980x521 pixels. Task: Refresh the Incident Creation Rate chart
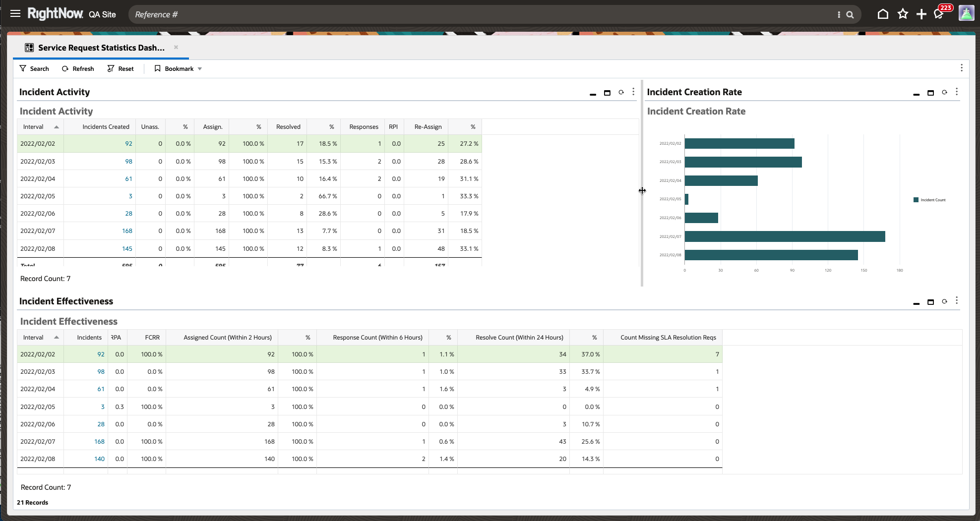(x=944, y=92)
